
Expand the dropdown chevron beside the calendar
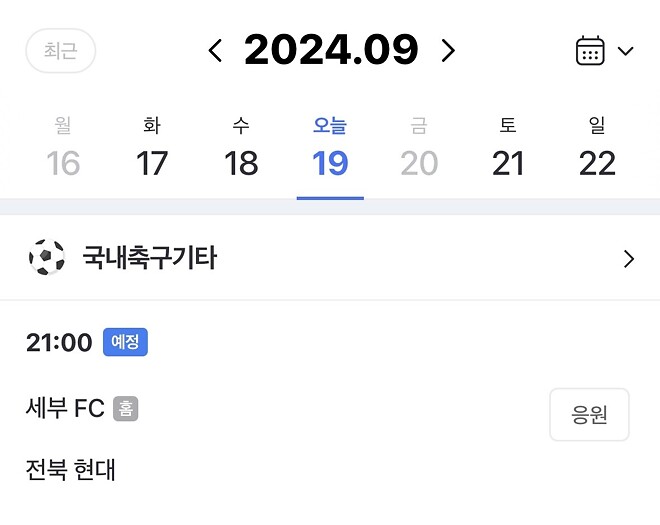625,51
